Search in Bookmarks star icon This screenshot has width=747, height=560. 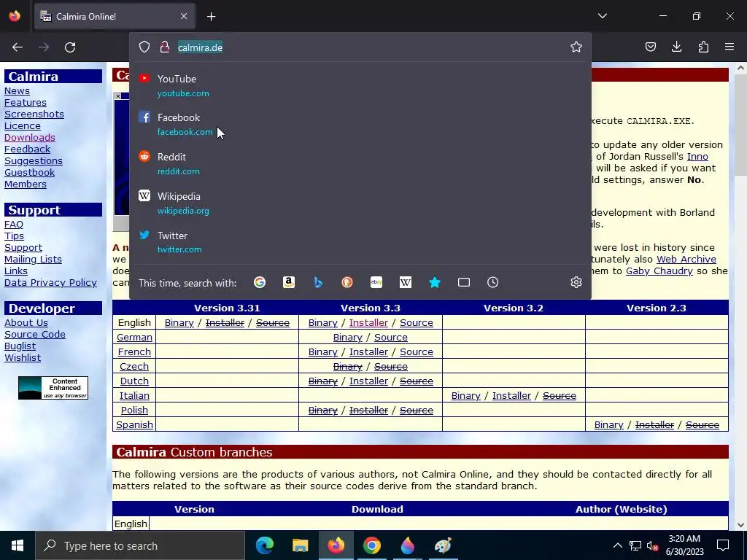click(x=435, y=282)
